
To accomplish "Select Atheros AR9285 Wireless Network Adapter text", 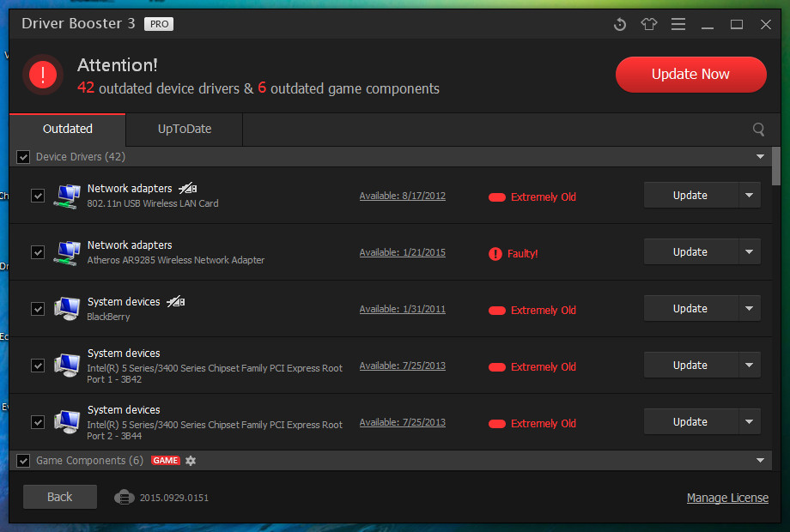I will point(175,260).
